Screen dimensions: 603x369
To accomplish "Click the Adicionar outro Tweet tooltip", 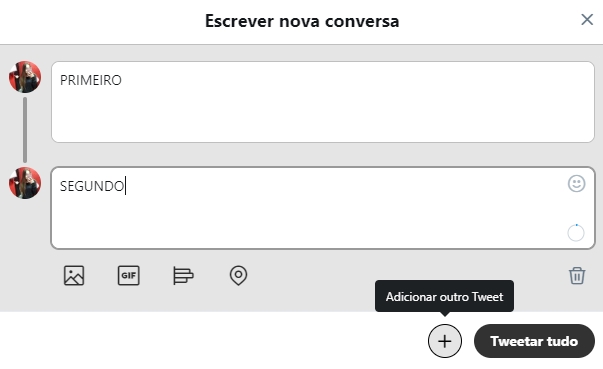I will coord(444,296).
